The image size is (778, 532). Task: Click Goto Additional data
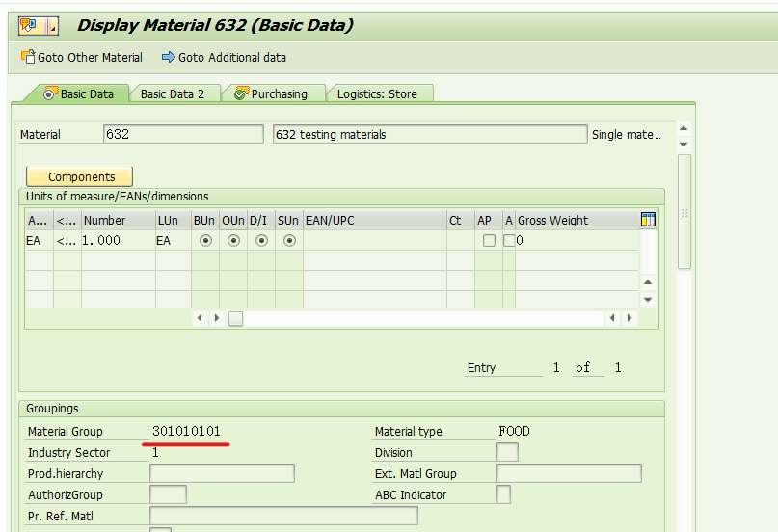pos(224,58)
